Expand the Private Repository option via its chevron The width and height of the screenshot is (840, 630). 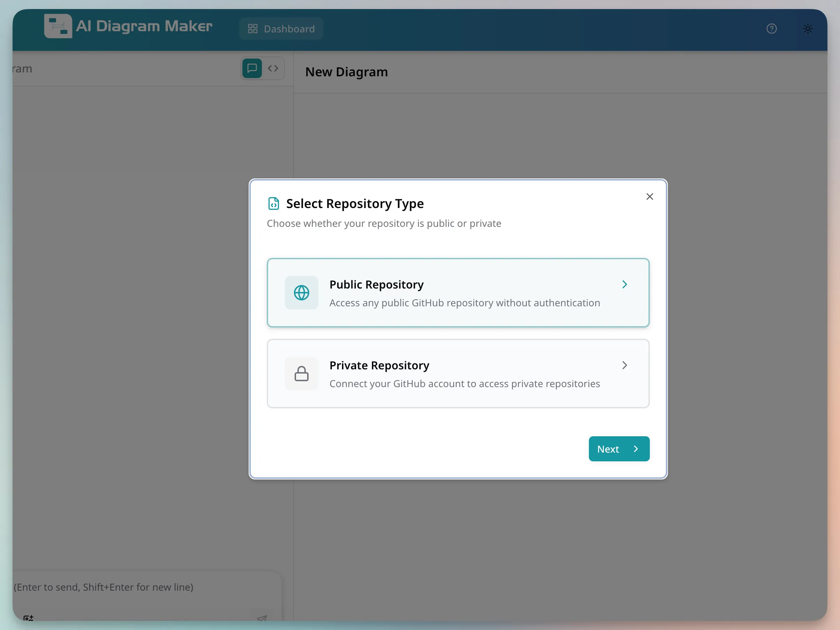point(625,365)
